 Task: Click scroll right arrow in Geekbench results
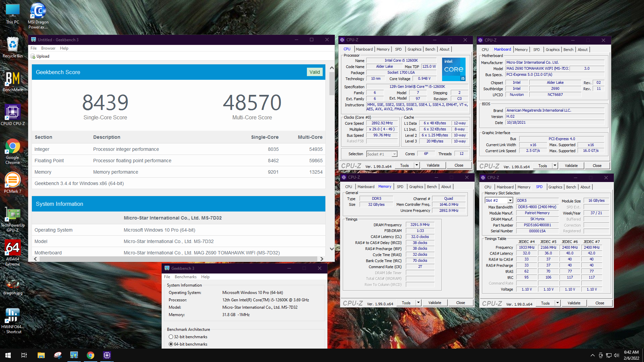tap(322, 259)
